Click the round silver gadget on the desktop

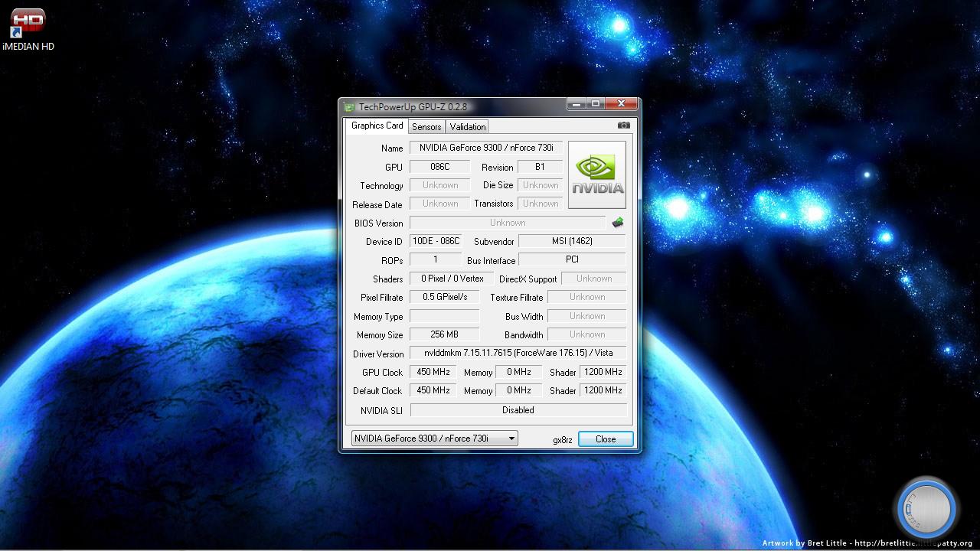(926, 508)
